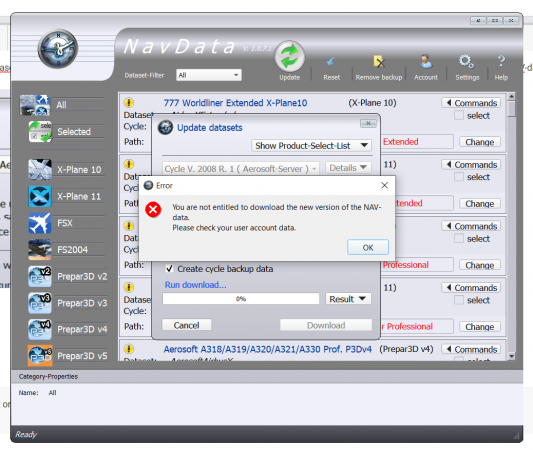Screen dimensions: 533x450
Task: Uncheck Create cycle backup data
Action: [169, 269]
